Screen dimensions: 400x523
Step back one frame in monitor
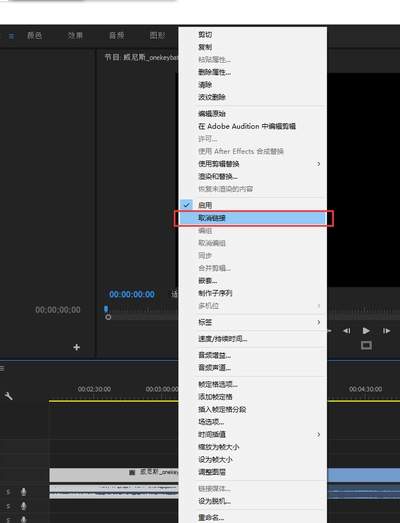tap(347, 331)
